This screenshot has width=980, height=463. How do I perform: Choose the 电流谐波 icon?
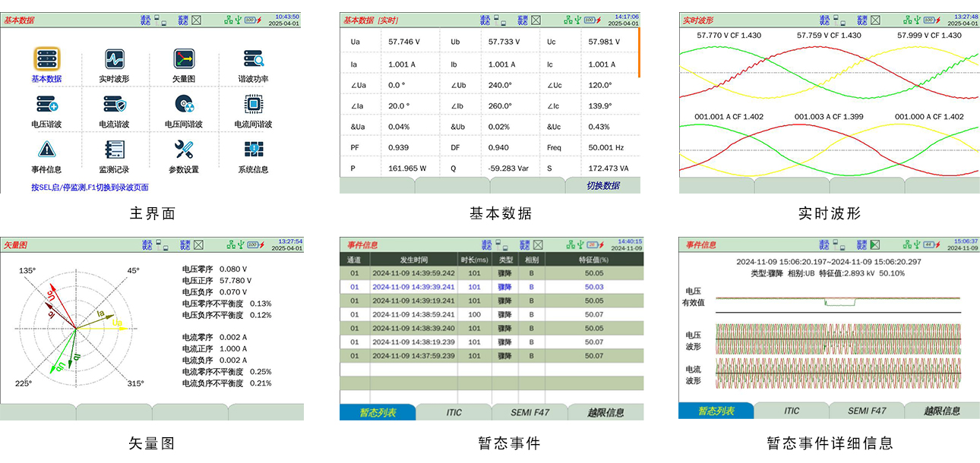[x=115, y=105]
